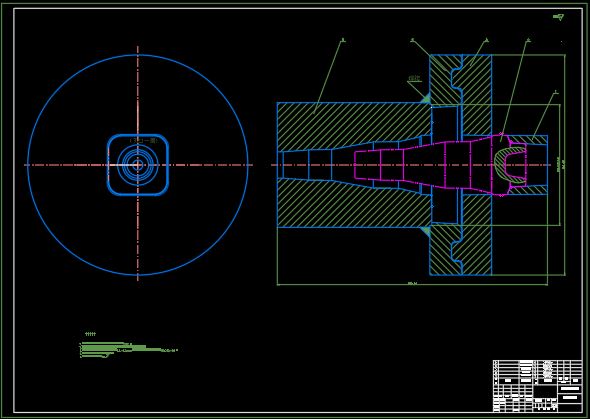
Task: Click the green weld triangle above the shaft
Action: pos(425,99)
